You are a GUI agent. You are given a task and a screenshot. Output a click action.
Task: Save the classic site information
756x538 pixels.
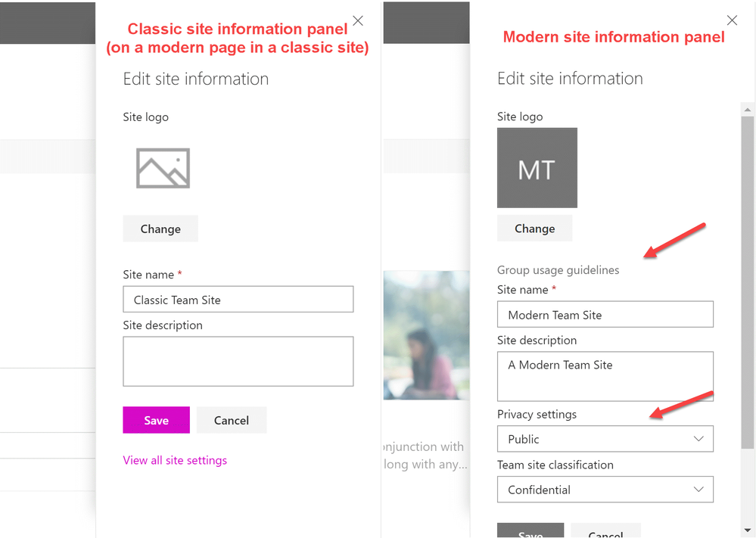pyautogui.click(x=156, y=420)
